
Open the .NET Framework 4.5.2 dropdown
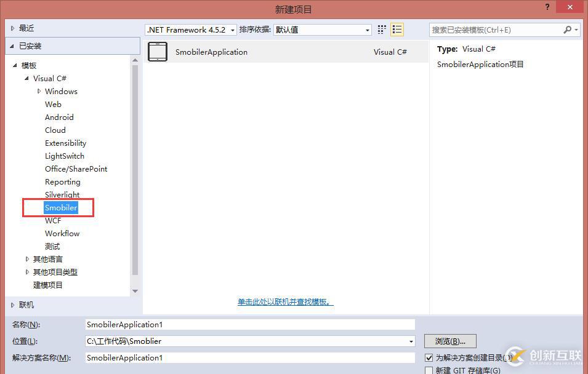click(x=191, y=30)
